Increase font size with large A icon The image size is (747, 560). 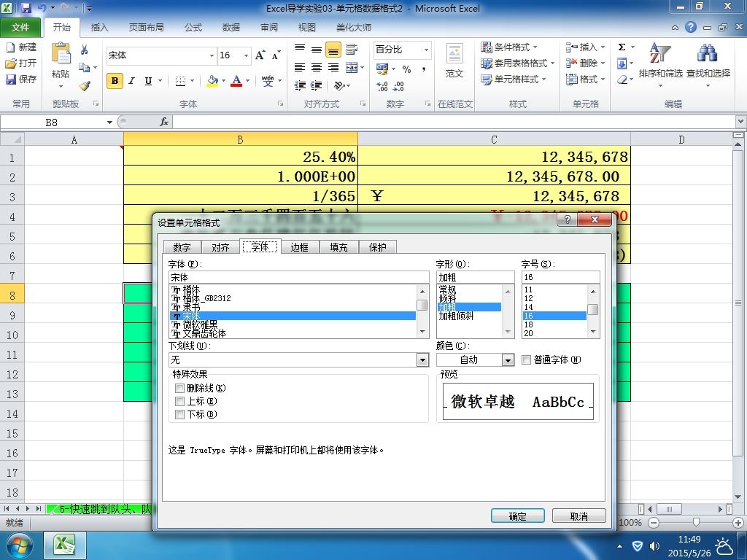point(260,55)
